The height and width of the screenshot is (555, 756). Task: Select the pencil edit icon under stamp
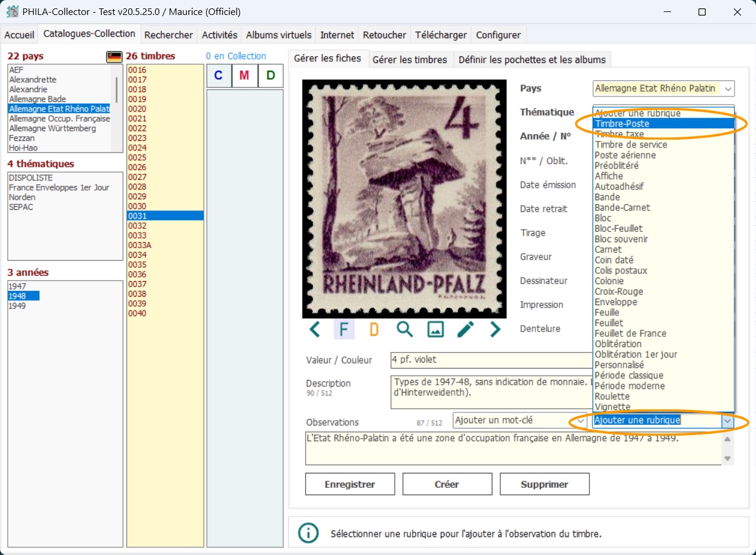tap(465, 329)
